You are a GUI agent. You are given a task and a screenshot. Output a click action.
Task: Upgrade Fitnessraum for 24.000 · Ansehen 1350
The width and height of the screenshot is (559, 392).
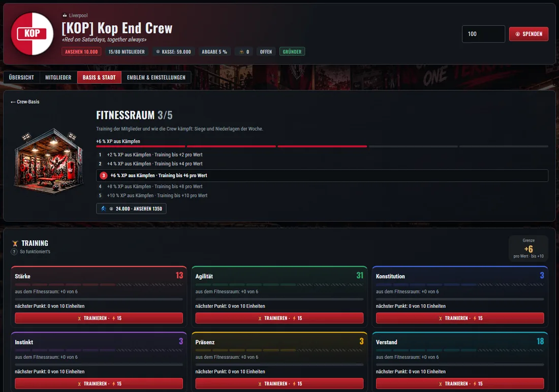131,209
